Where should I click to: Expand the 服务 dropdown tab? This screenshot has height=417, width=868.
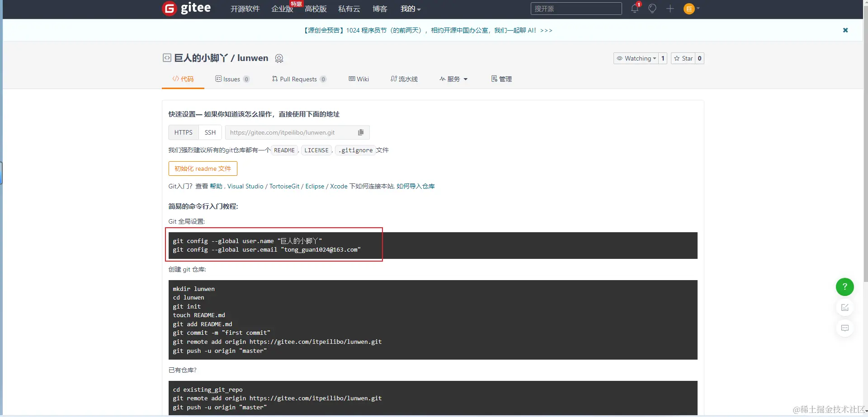tap(453, 79)
